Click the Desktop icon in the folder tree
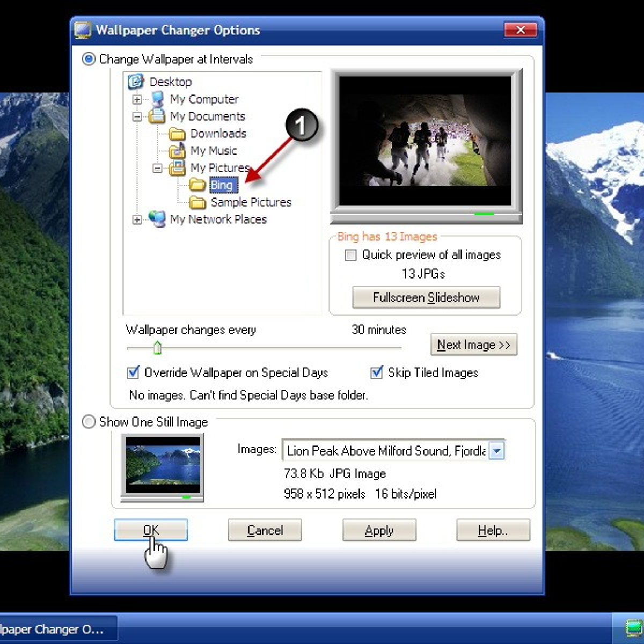 [136, 82]
